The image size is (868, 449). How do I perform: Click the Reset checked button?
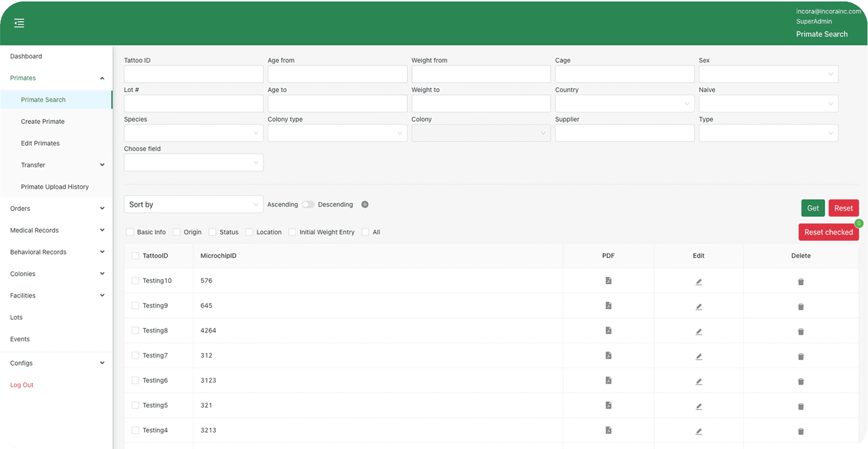[828, 232]
